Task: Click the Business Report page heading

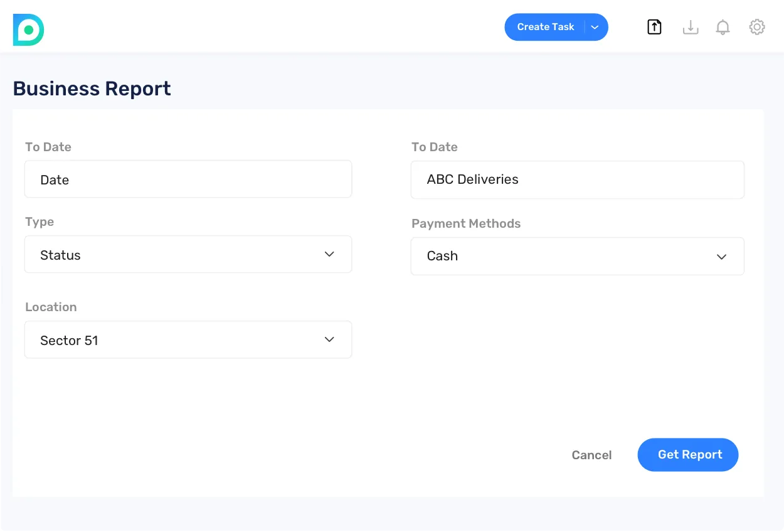Action: click(92, 89)
